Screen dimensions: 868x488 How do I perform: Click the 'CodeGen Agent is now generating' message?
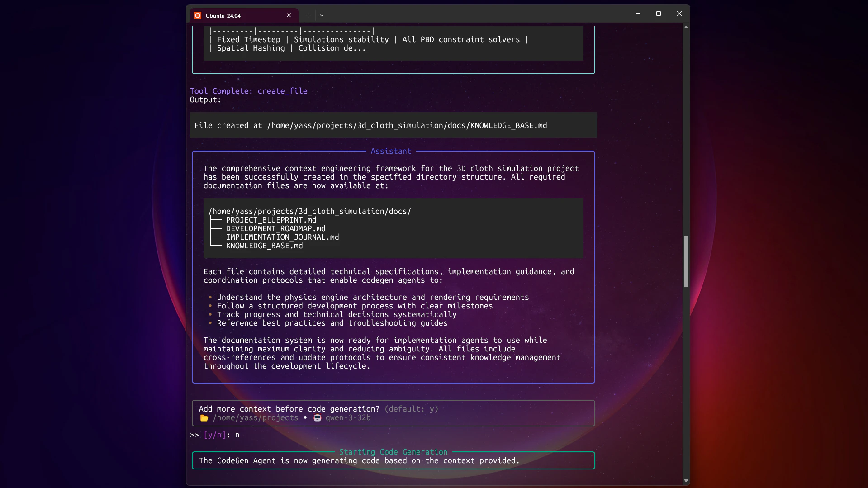[x=359, y=461]
